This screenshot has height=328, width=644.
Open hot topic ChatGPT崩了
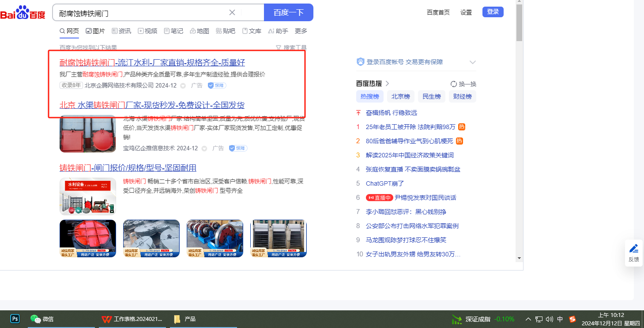(x=385, y=183)
